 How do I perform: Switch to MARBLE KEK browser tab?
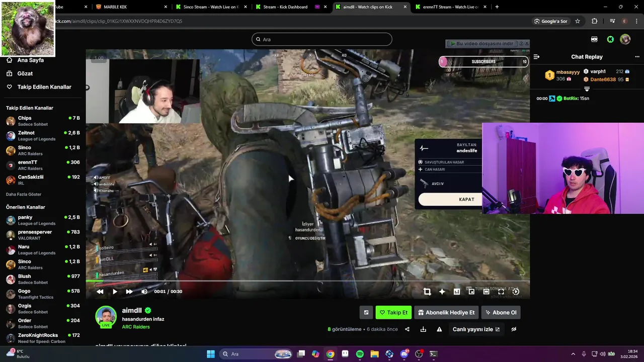130,7
